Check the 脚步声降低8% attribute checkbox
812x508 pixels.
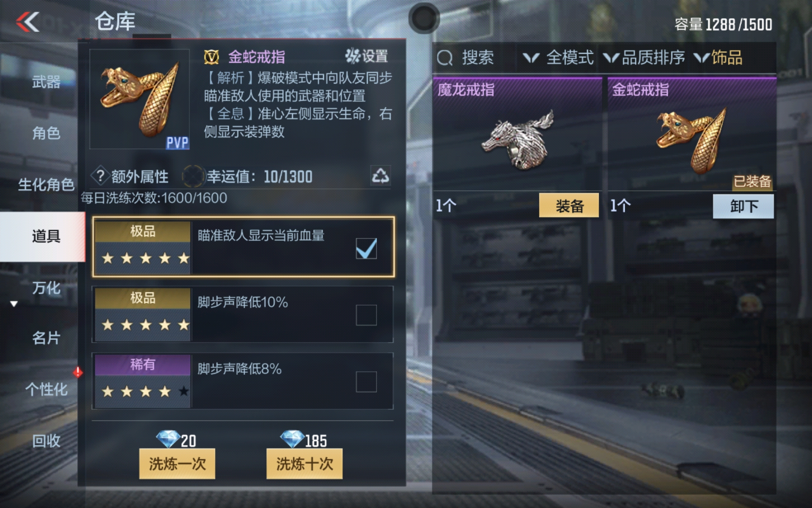pos(366,381)
